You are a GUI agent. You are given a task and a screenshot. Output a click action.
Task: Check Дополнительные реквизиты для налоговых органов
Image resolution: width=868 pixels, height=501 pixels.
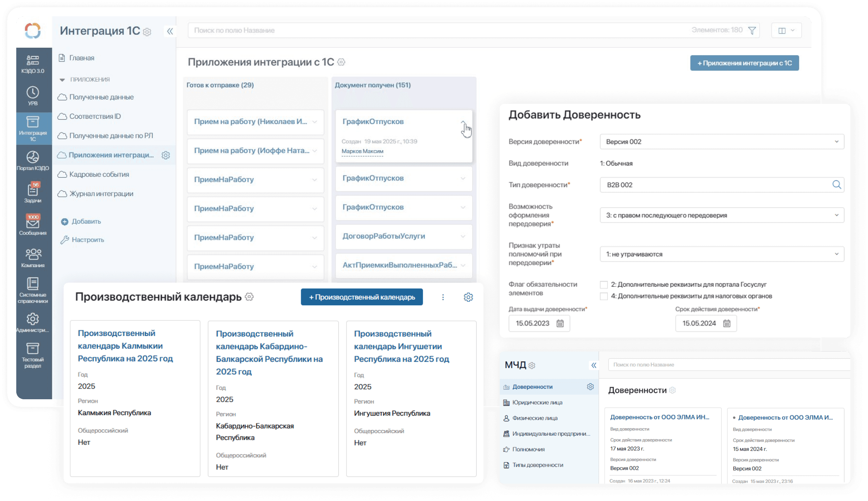pyautogui.click(x=604, y=296)
